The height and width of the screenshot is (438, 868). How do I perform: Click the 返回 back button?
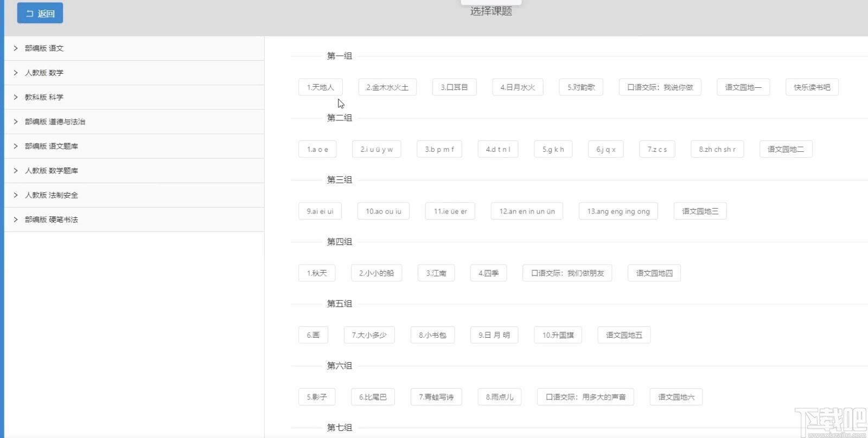tap(40, 13)
